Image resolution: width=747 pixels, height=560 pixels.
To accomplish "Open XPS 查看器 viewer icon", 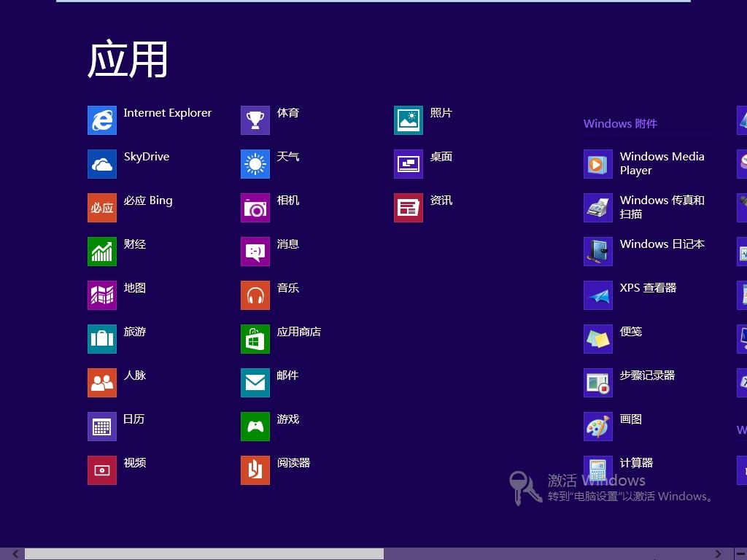I will (x=598, y=295).
